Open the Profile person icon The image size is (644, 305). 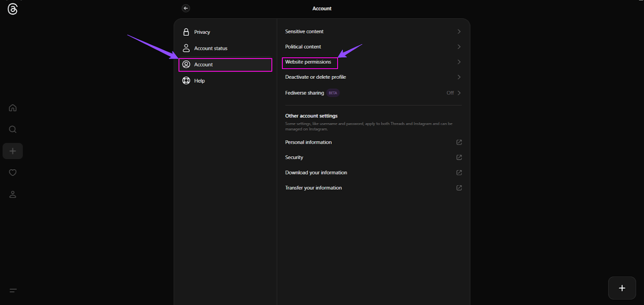click(13, 194)
